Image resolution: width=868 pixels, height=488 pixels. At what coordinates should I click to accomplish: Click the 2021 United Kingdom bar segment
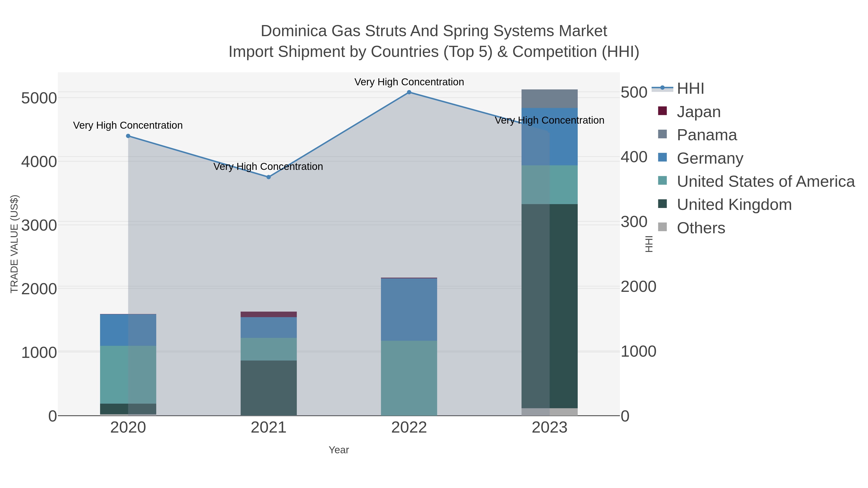269,388
